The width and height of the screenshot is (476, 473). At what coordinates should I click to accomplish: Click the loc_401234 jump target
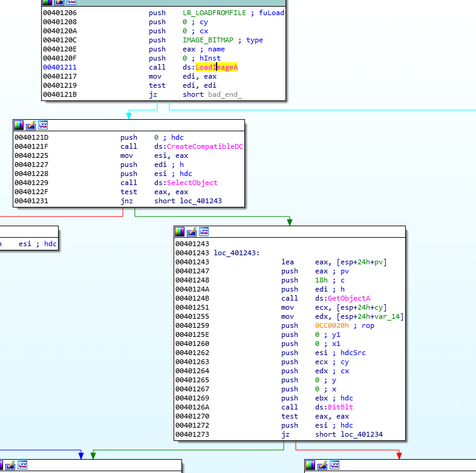click(362, 434)
